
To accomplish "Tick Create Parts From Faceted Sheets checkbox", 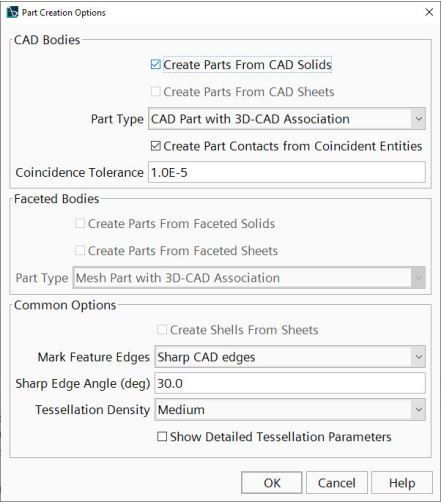I will [x=80, y=250].
